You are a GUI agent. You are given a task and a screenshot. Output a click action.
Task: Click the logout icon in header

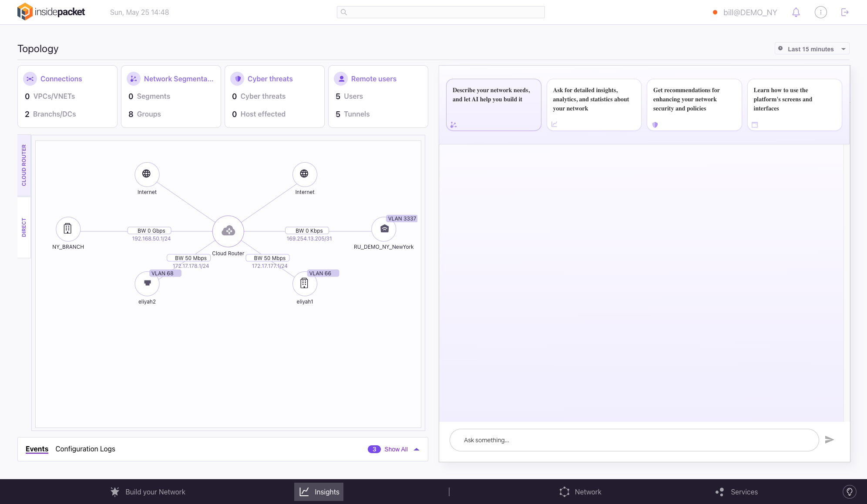pyautogui.click(x=845, y=12)
